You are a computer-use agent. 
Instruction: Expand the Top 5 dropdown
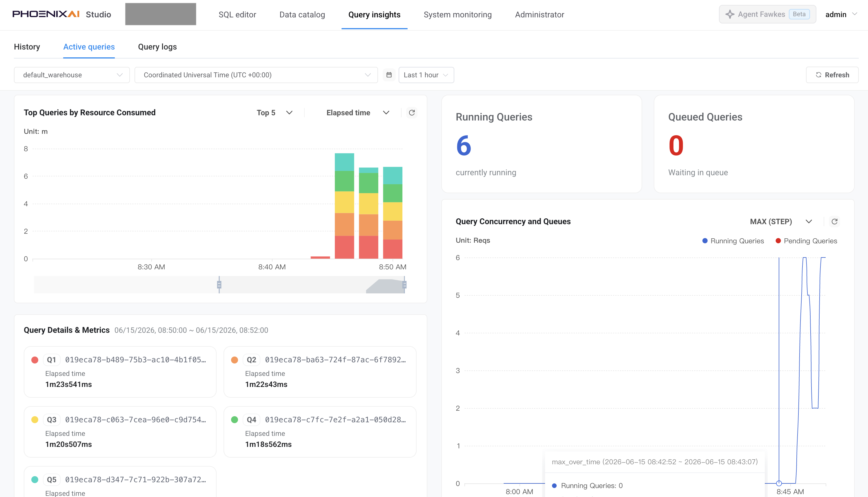pos(275,113)
